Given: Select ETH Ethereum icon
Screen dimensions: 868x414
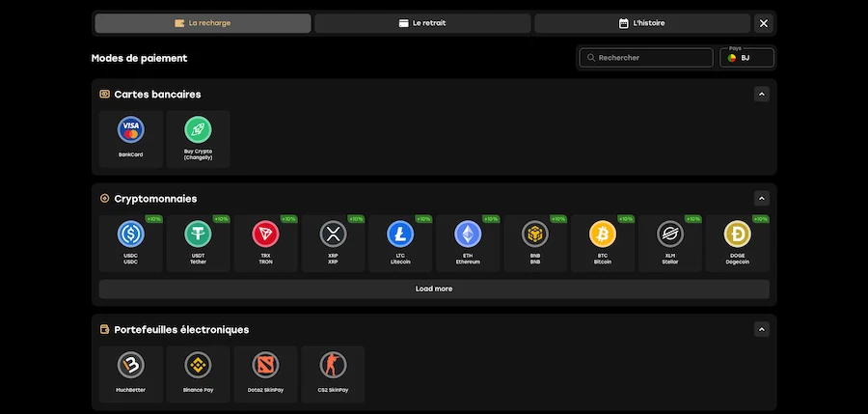Looking at the screenshot, I should tap(468, 234).
